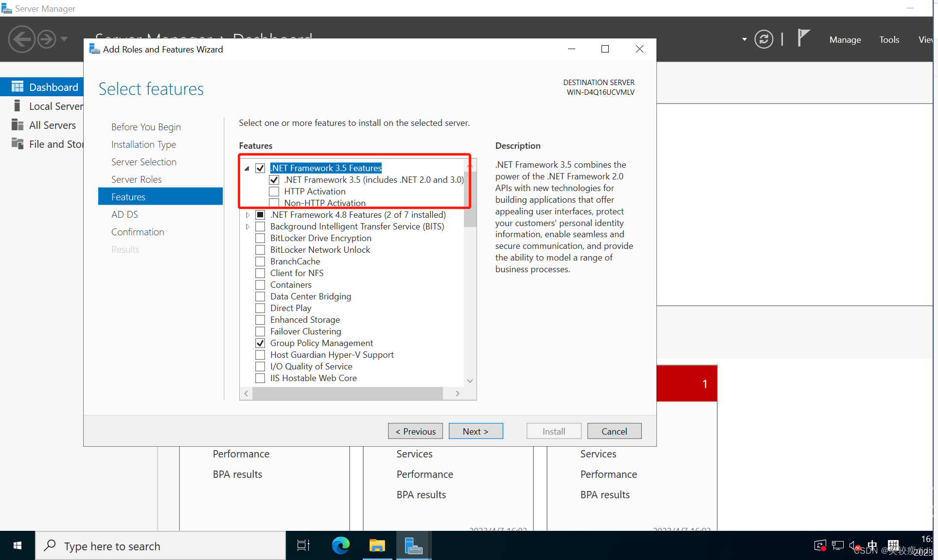Open the notifications flag icon
The image size is (938, 560).
click(804, 38)
